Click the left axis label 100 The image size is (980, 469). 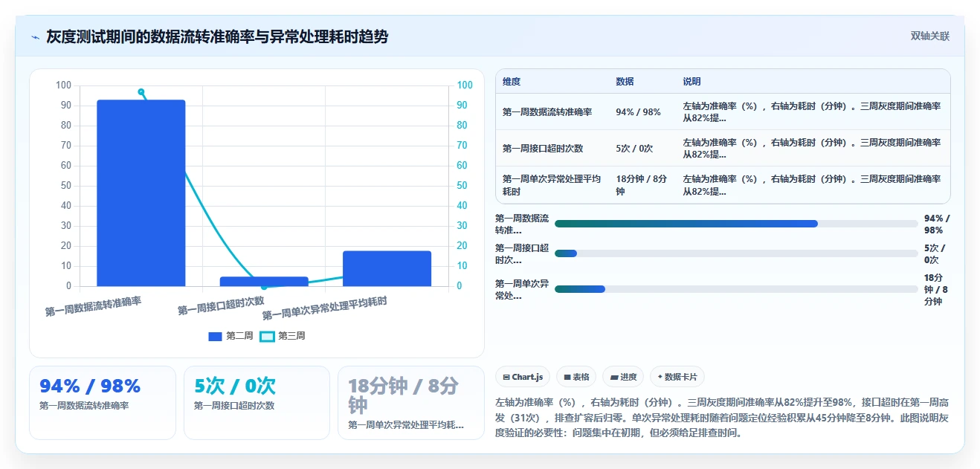click(x=64, y=85)
